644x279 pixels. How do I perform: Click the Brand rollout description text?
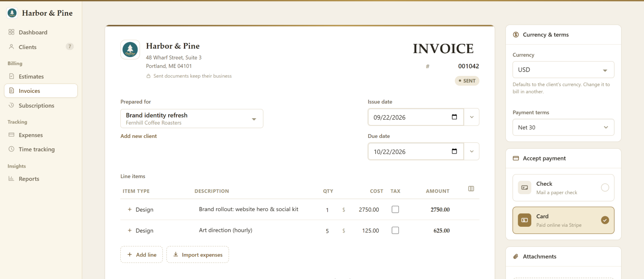(x=248, y=209)
